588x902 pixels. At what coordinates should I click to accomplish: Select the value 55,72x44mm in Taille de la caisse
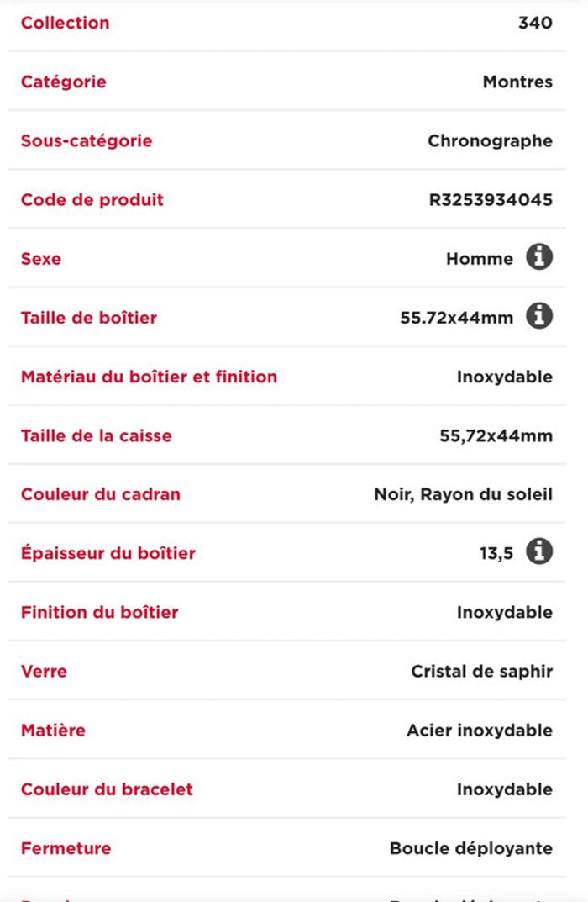[496, 436]
